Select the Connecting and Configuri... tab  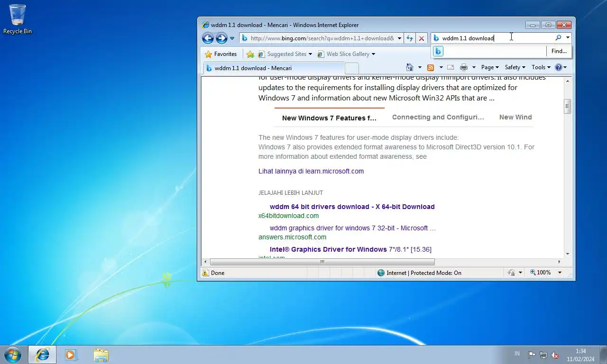(x=438, y=117)
